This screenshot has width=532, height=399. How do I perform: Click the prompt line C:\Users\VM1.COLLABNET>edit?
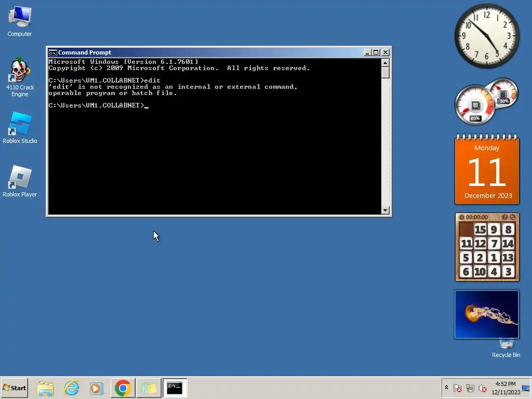pos(104,81)
